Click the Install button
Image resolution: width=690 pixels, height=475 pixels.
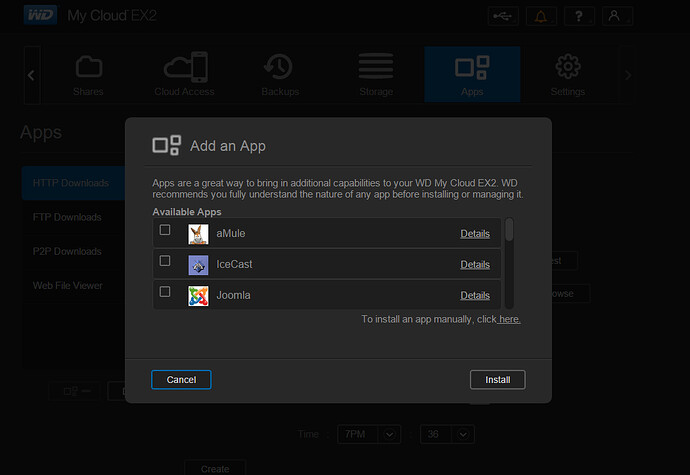(498, 379)
